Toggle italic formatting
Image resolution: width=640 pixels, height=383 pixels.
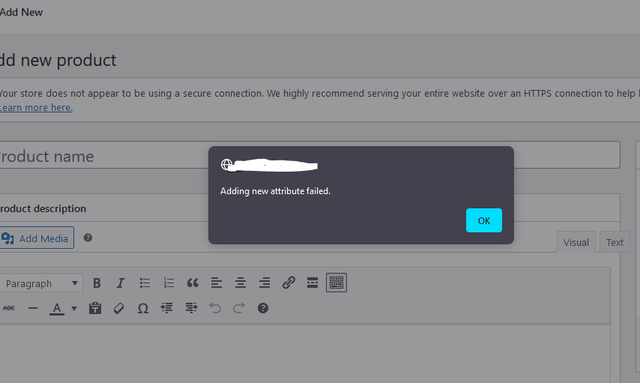click(120, 283)
